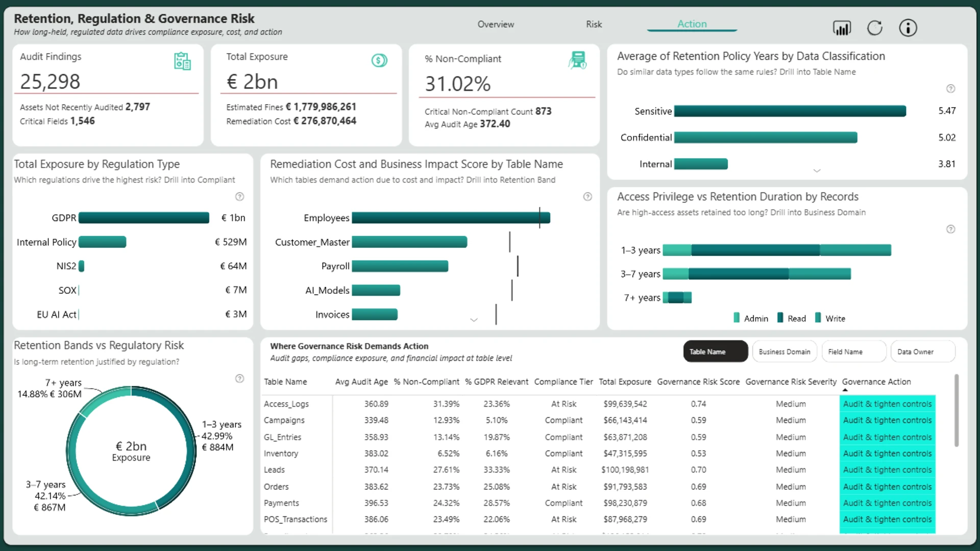Switch to the Risk tab

pos(594,24)
